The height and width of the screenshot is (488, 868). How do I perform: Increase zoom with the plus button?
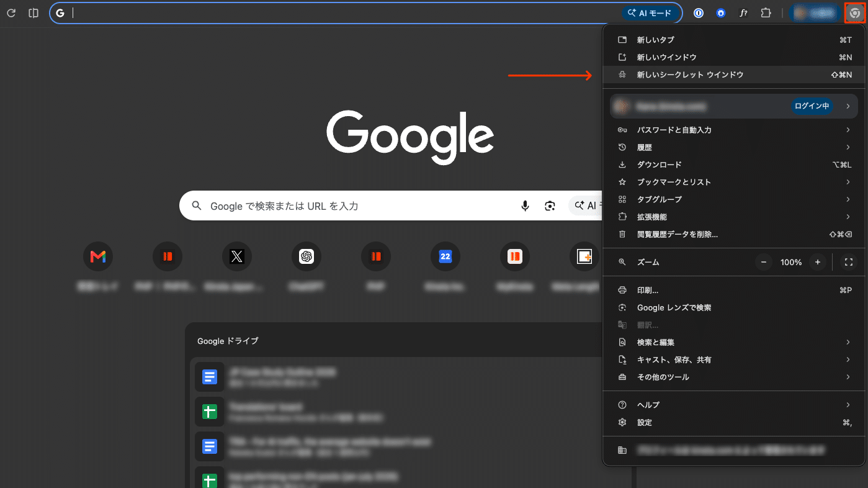[818, 262]
